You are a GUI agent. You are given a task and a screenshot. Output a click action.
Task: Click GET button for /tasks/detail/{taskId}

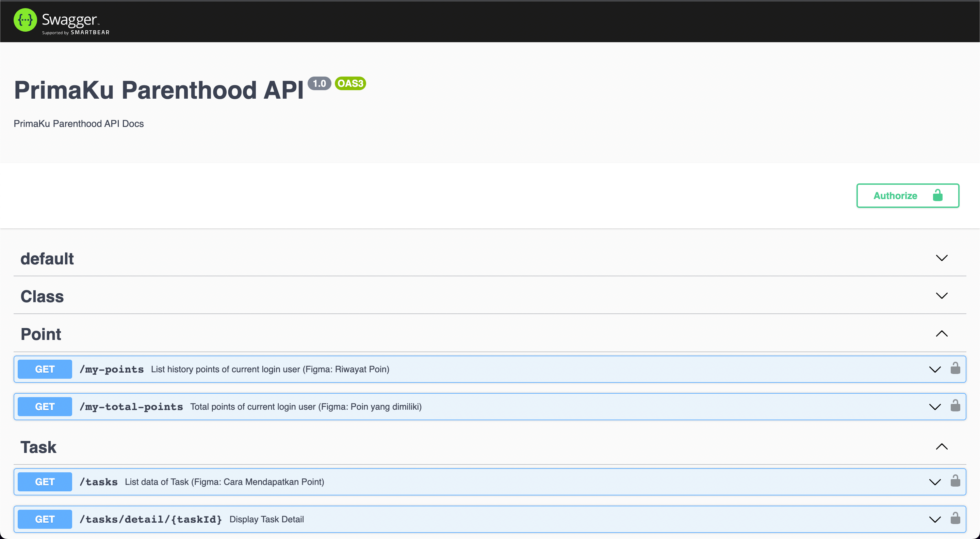pyautogui.click(x=45, y=519)
